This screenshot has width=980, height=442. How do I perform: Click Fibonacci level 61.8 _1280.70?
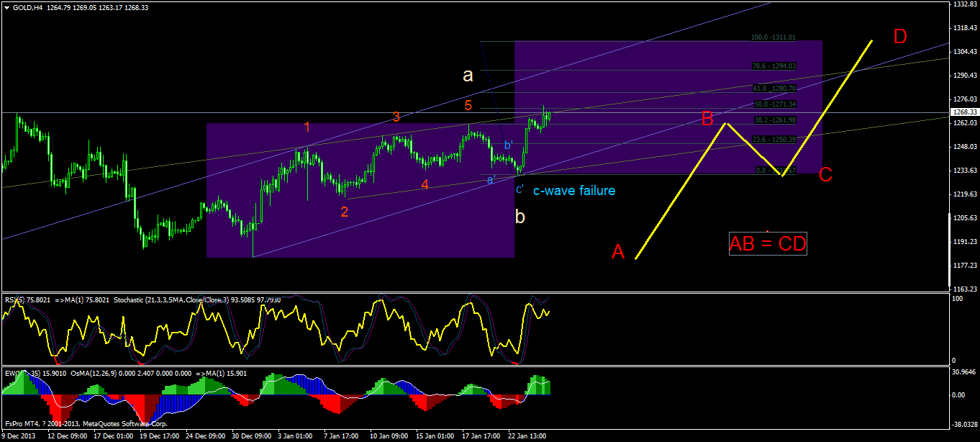tap(773, 89)
